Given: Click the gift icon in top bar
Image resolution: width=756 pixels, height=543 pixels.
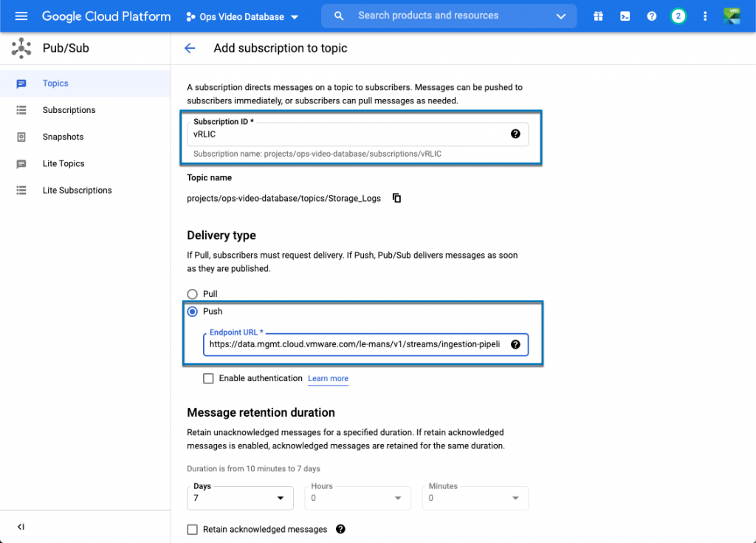Looking at the screenshot, I should (598, 16).
